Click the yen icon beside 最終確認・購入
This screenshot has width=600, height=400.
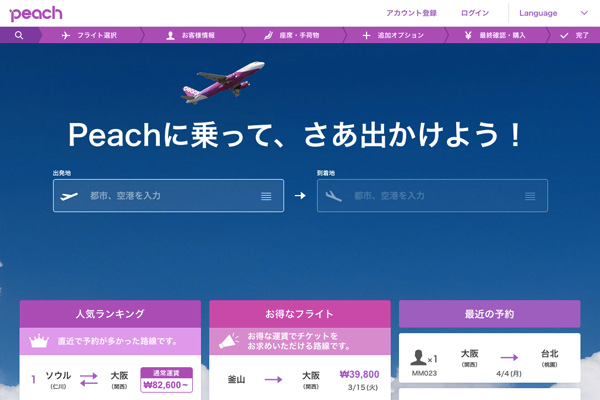tap(468, 36)
